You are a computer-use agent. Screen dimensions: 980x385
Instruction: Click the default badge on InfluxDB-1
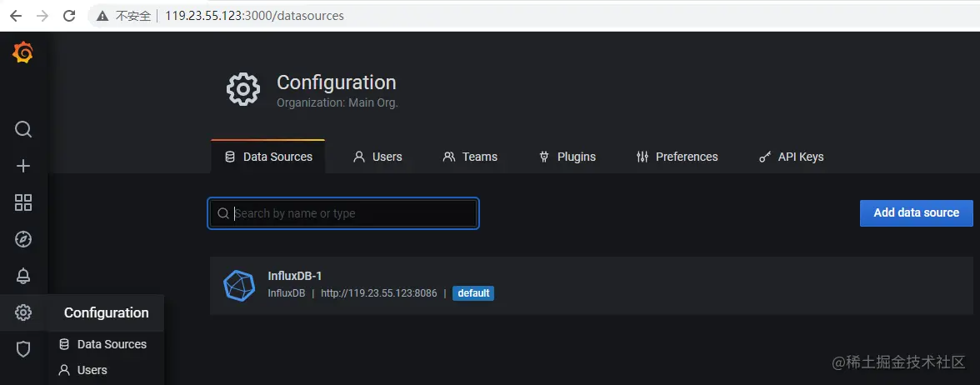[473, 293]
